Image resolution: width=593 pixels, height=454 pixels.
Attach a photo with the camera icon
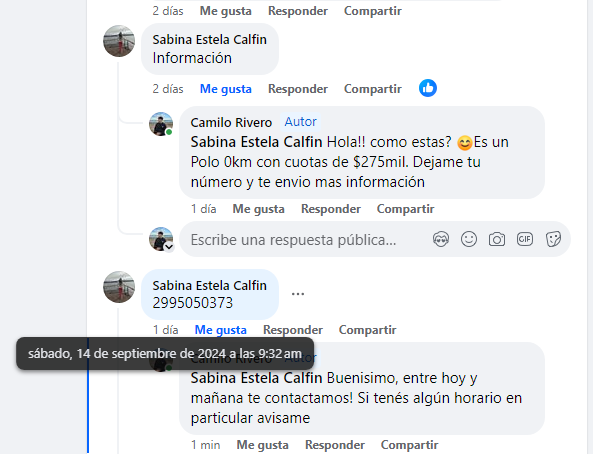click(x=497, y=239)
